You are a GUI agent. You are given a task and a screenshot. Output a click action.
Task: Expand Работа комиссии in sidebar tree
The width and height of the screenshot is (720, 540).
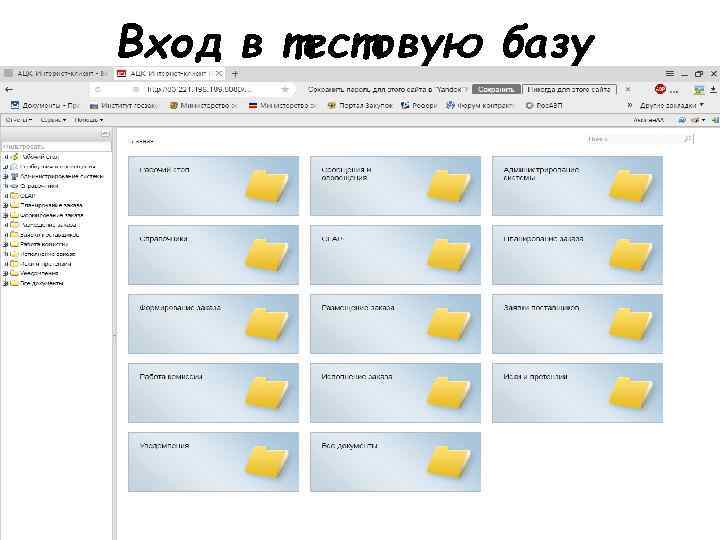6,244
